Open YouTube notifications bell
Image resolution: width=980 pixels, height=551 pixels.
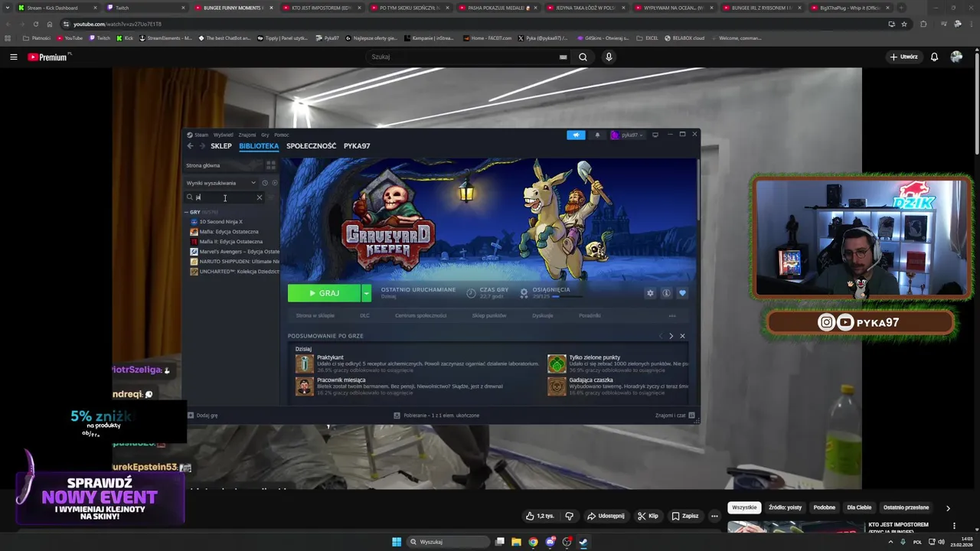pyautogui.click(x=934, y=57)
